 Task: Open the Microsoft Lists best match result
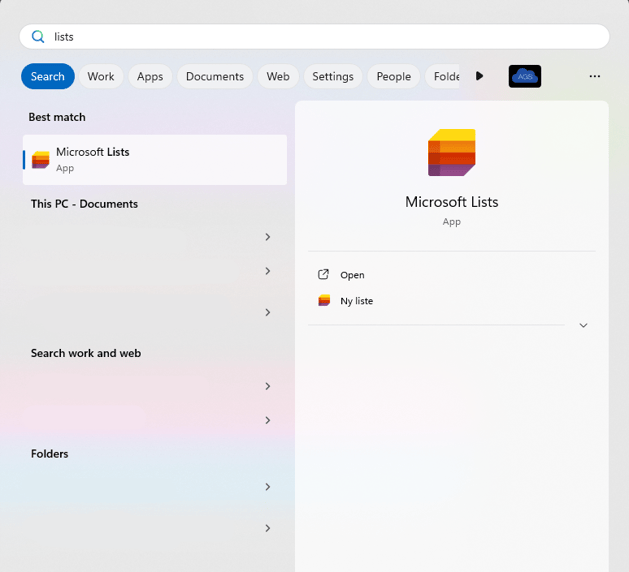point(155,160)
